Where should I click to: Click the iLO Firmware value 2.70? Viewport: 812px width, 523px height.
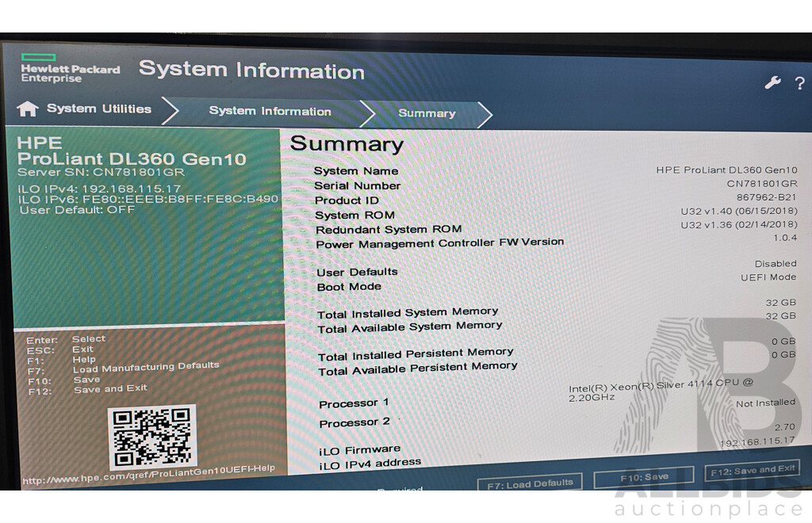click(784, 427)
